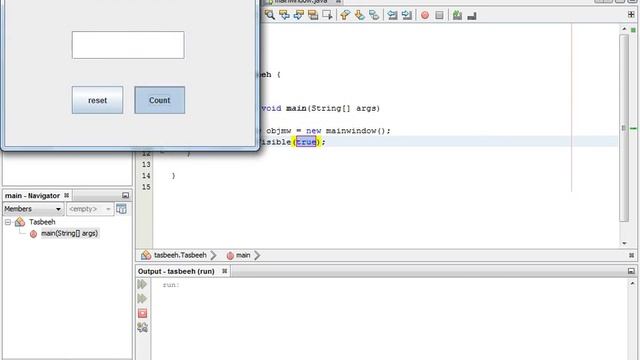Click Shift Line Right icon in editor toolbar
Screen dimensions: 640x360
tap(407, 15)
